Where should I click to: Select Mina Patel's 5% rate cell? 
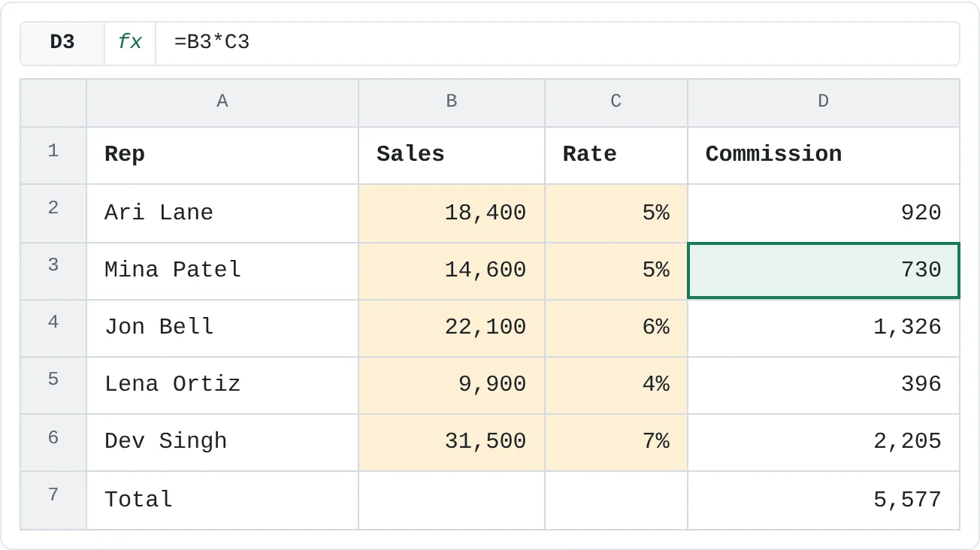pos(616,270)
